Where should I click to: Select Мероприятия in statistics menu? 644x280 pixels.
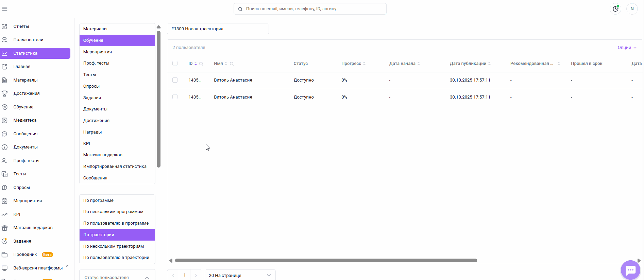(98, 52)
